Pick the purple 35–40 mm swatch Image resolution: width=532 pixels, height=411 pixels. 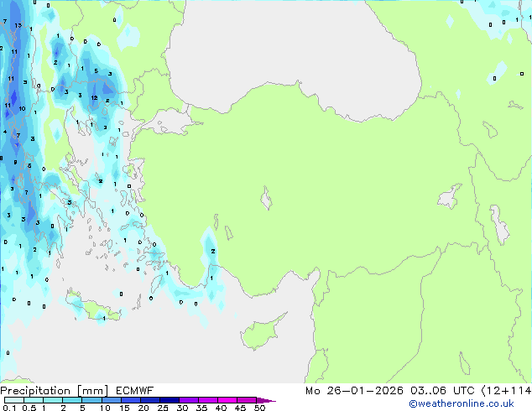point(208,400)
